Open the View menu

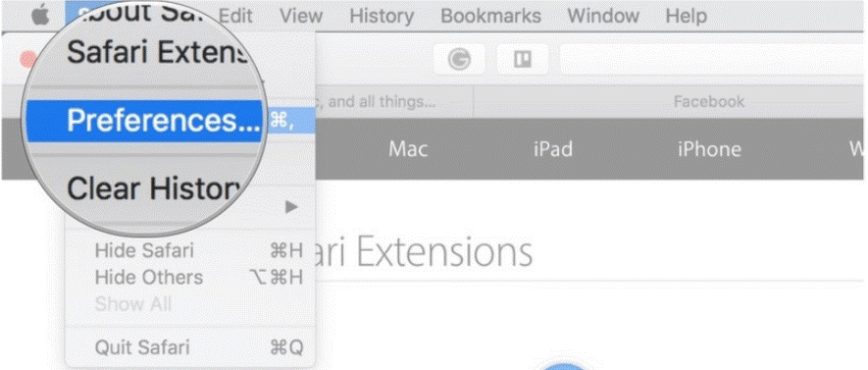pos(300,16)
